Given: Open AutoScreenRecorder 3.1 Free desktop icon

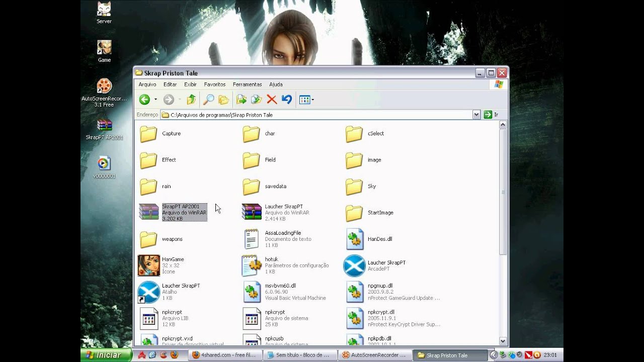Looking at the screenshot, I should (x=104, y=93).
